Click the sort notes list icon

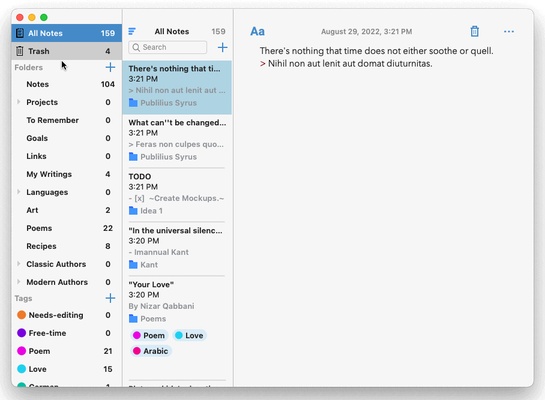click(132, 31)
